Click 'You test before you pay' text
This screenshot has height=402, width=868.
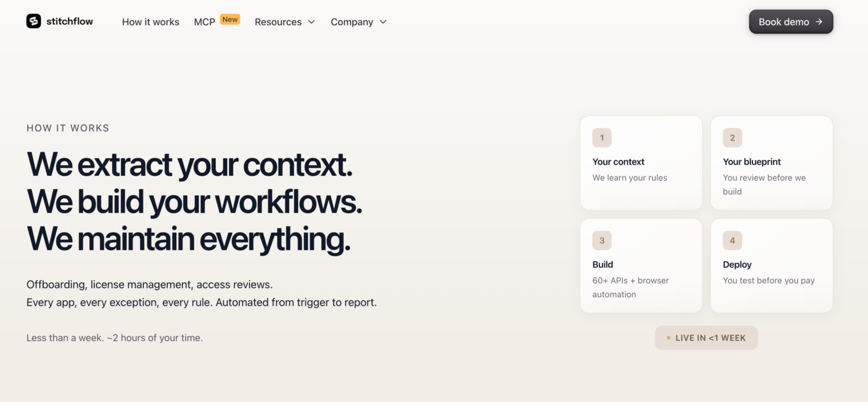[769, 280]
